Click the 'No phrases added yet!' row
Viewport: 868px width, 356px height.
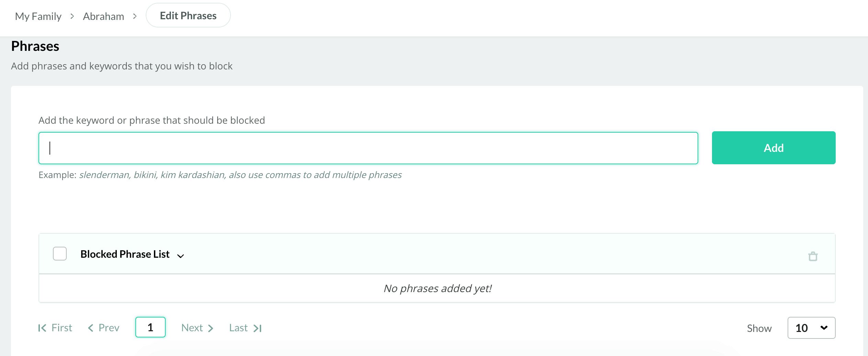(x=437, y=288)
